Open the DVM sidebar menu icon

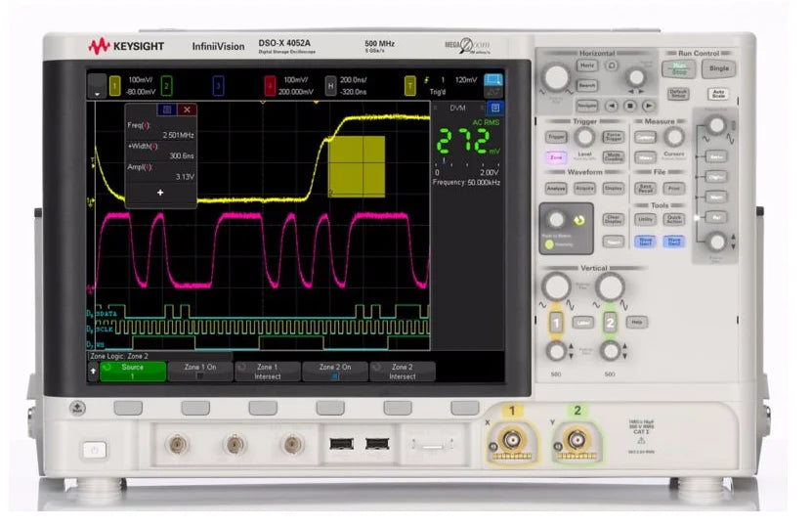[x=495, y=108]
